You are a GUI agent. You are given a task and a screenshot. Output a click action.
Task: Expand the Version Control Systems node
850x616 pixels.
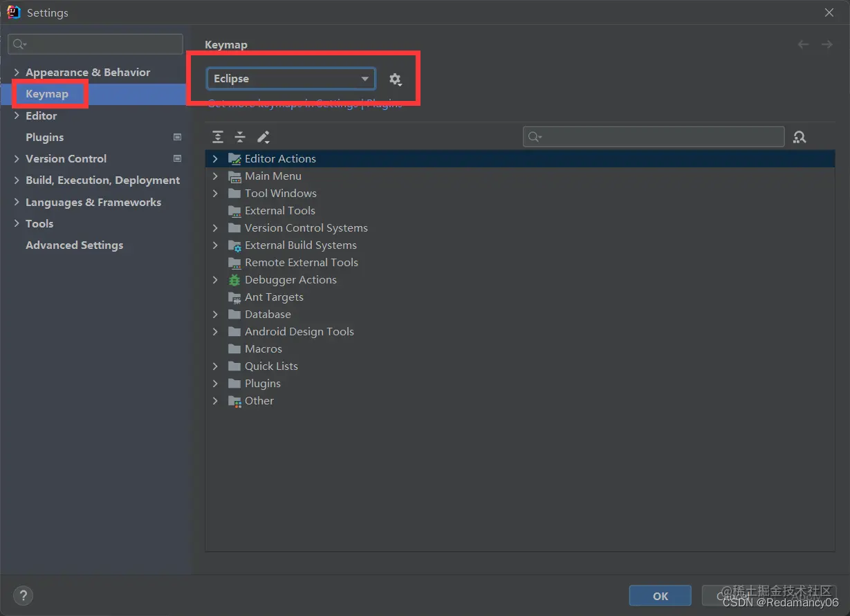coord(215,228)
